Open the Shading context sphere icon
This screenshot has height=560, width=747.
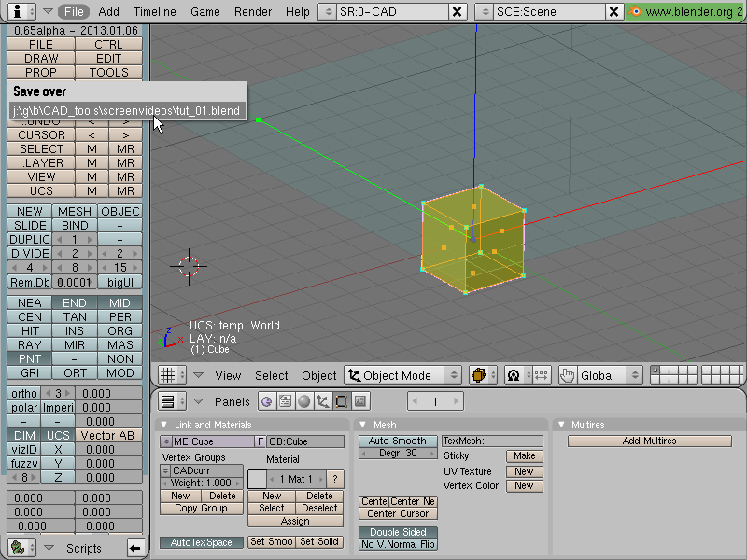coord(304,401)
